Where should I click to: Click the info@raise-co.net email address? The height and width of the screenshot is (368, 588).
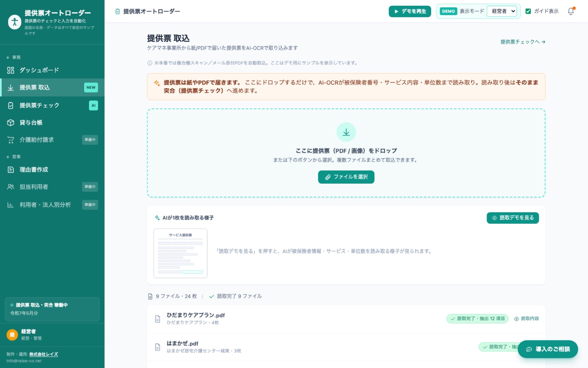pos(24,361)
